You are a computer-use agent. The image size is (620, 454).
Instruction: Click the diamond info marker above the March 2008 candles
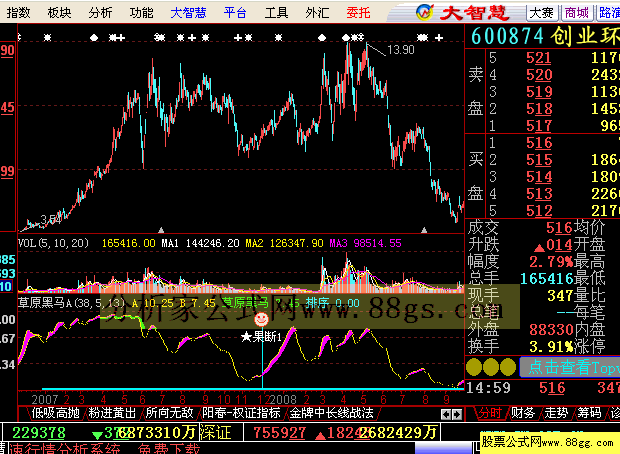point(322,38)
